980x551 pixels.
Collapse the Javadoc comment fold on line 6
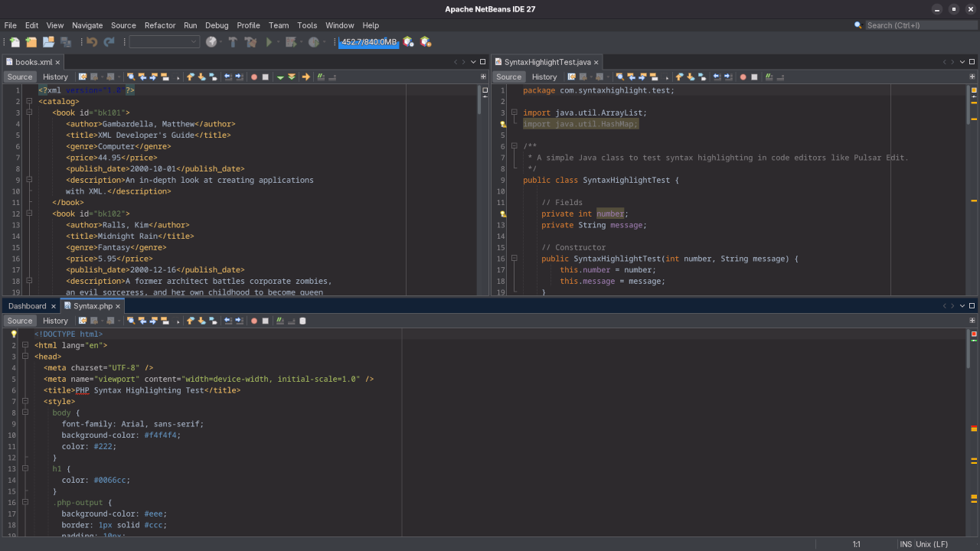(514, 146)
